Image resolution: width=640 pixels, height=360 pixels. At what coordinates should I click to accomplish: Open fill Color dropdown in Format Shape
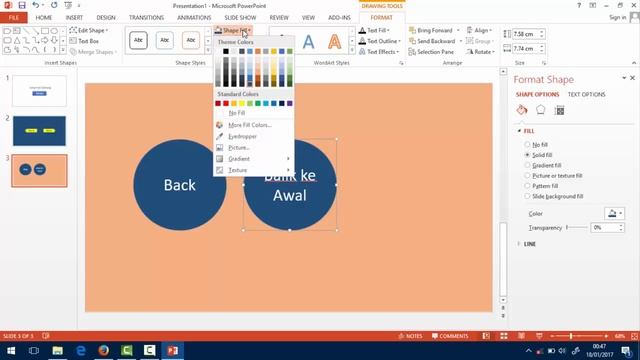(614, 213)
